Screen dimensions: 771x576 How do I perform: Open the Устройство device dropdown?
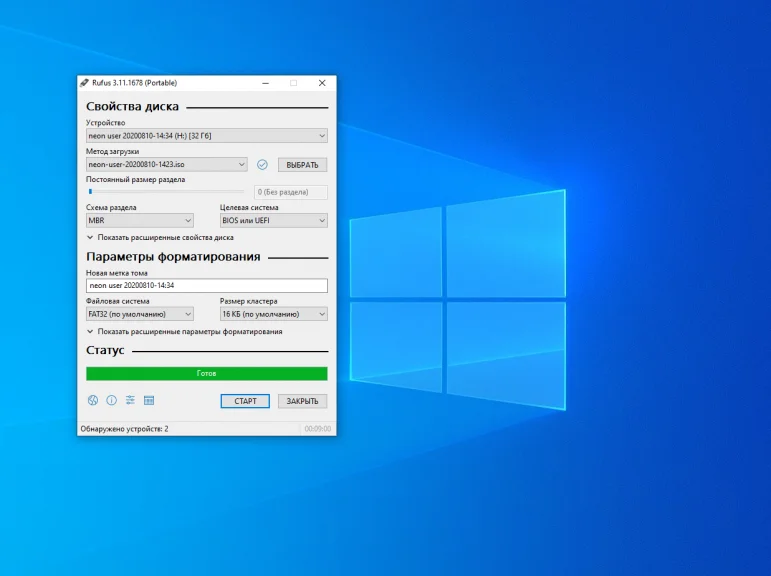pyautogui.click(x=207, y=136)
